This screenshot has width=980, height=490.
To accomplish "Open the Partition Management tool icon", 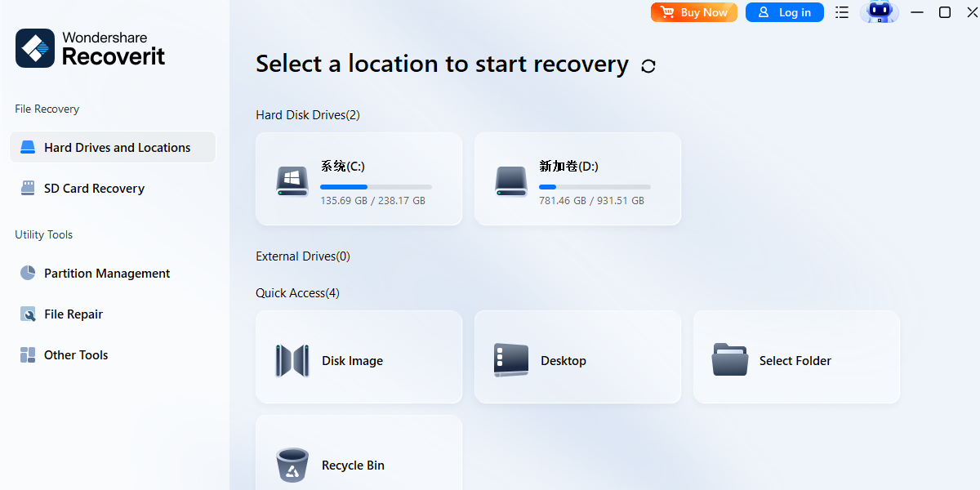I will (27, 273).
